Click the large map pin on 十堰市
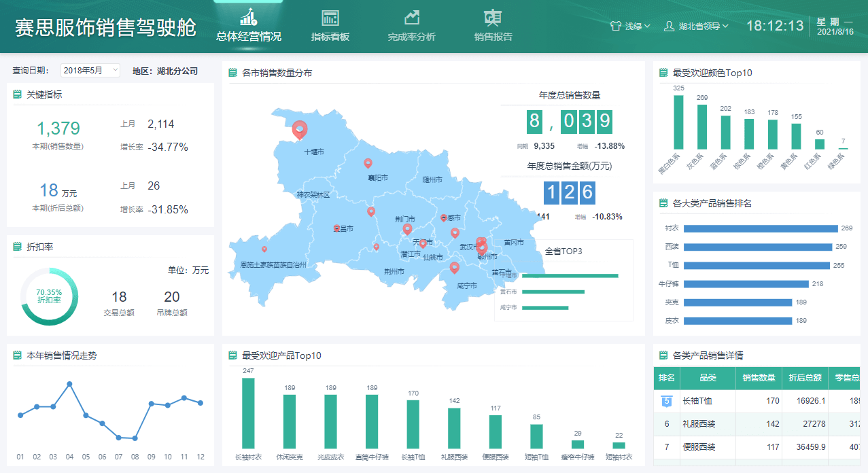 pyautogui.click(x=299, y=128)
